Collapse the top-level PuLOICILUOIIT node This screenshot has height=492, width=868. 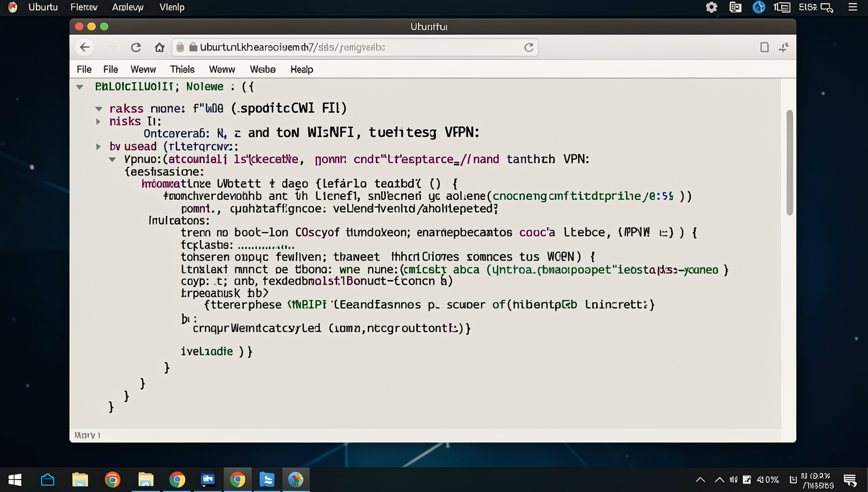(80, 87)
